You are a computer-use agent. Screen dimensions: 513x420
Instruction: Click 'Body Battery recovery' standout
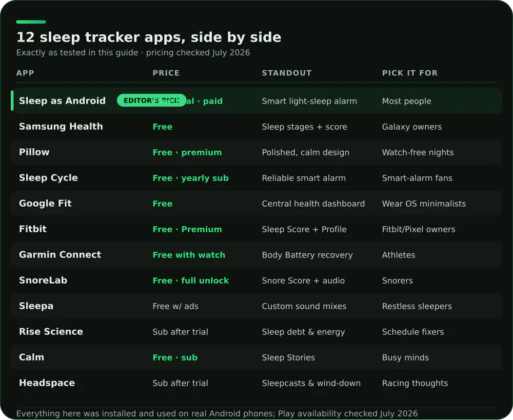point(307,255)
